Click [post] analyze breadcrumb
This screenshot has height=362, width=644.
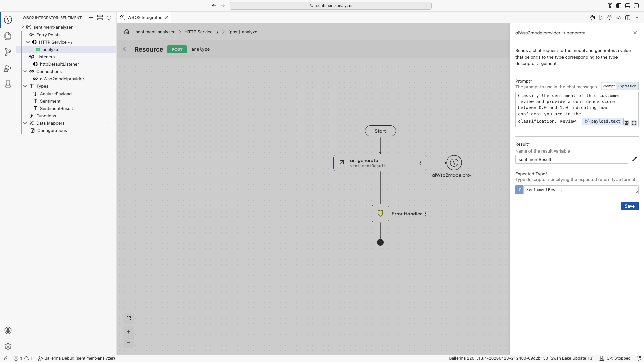(243, 32)
